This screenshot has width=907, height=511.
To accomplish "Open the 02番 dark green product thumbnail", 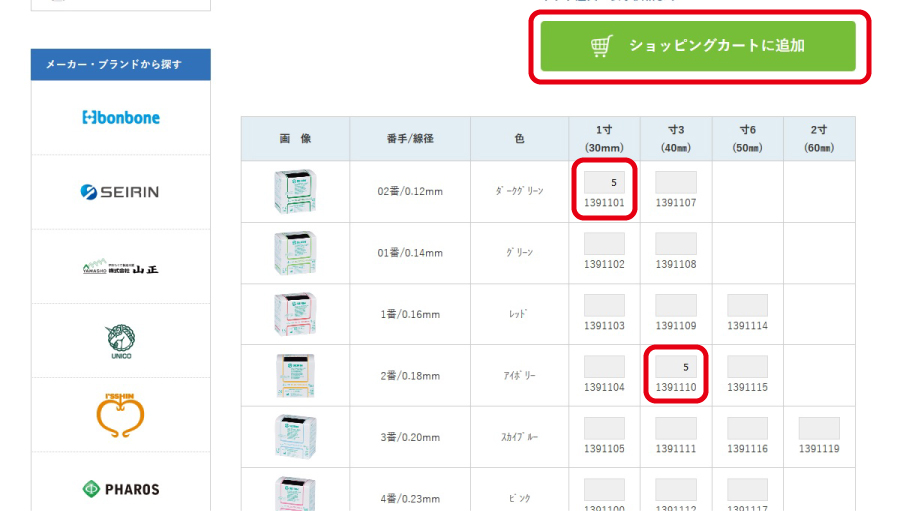I will point(295,191).
